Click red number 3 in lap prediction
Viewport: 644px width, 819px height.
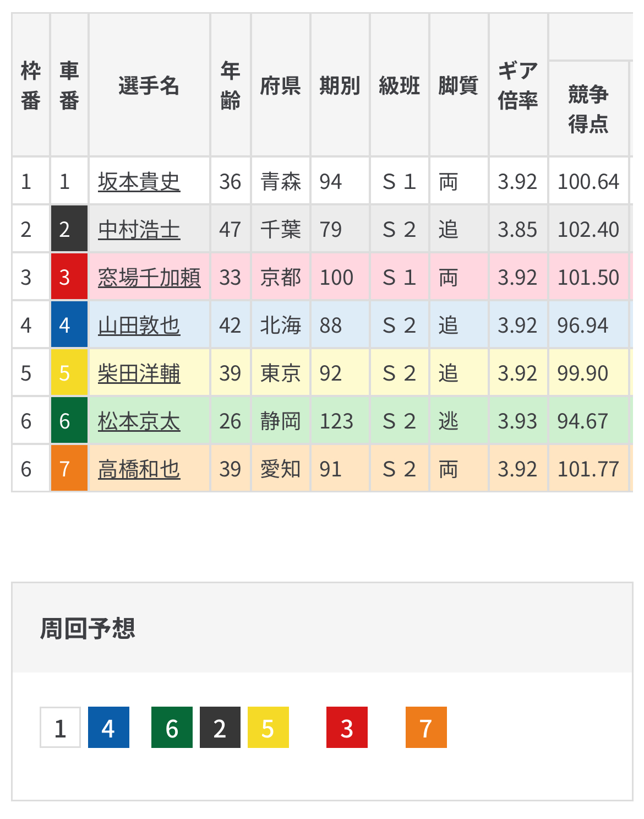click(x=347, y=727)
